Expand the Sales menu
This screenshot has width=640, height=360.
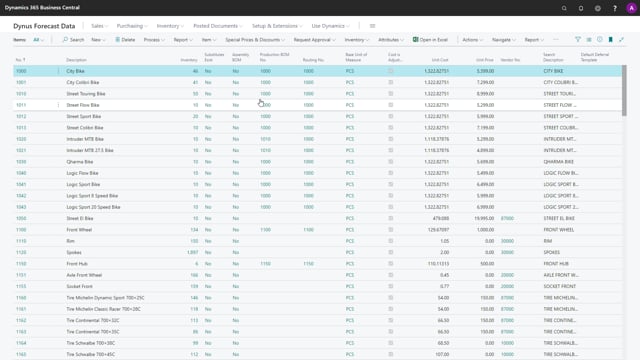point(99,26)
